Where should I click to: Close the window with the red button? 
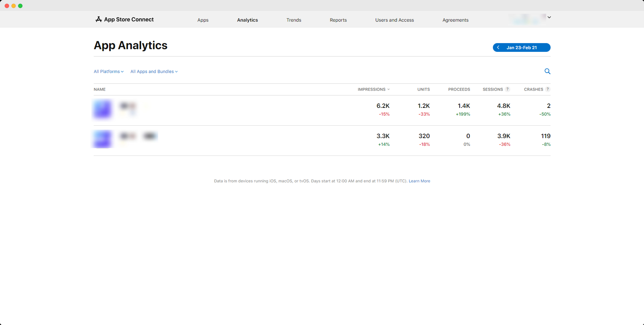(7, 6)
